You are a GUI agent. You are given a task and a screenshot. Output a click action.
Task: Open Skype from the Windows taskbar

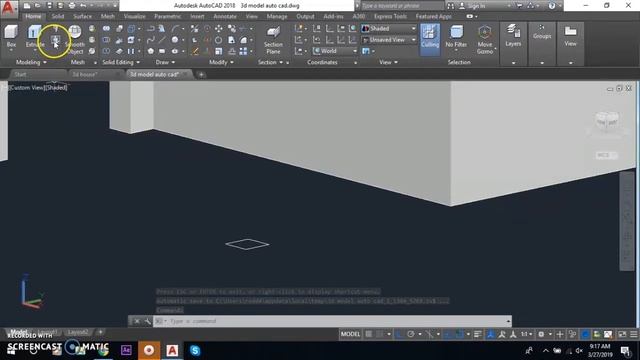195,350
